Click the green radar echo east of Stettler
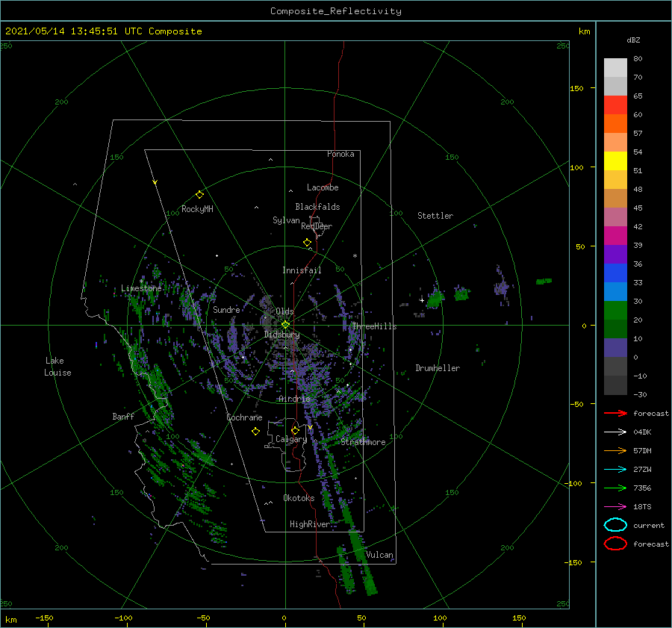672x628 pixels. pyautogui.click(x=544, y=282)
